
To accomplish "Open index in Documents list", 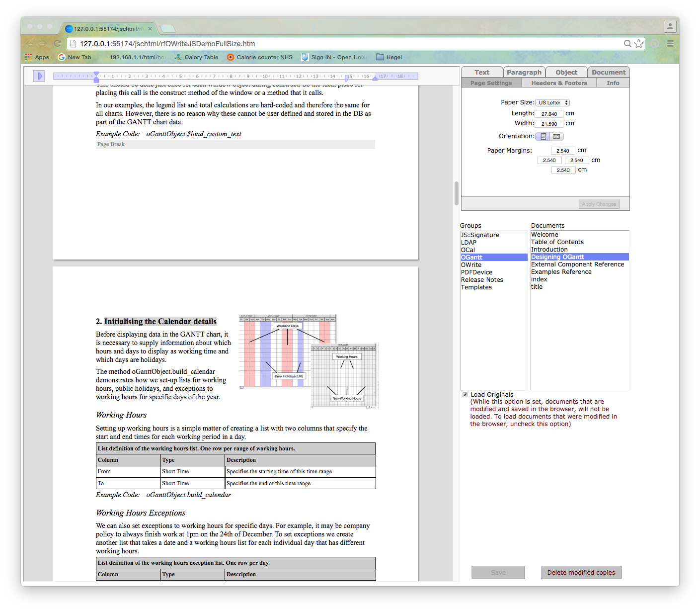I will (x=580, y=279).
